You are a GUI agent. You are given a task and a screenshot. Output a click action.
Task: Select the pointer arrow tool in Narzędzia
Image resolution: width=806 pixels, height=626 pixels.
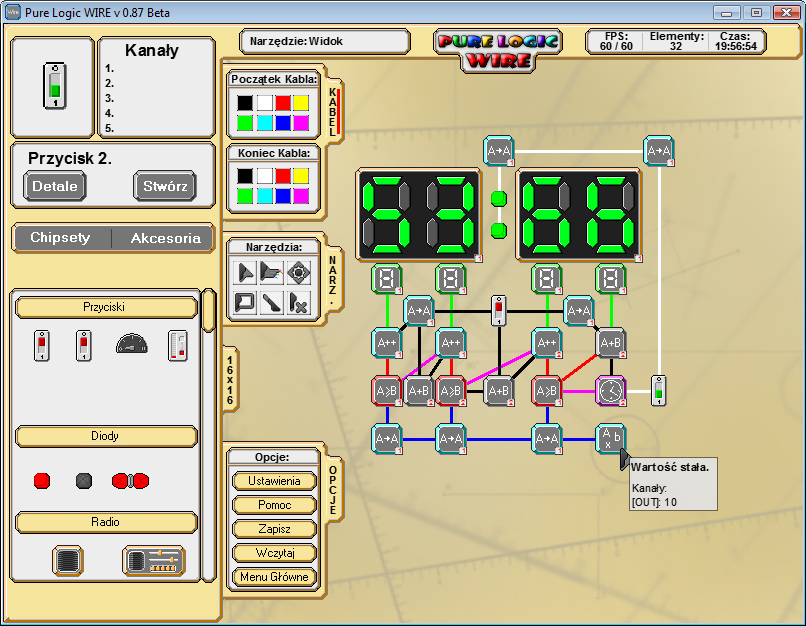(x=243, y=272)
